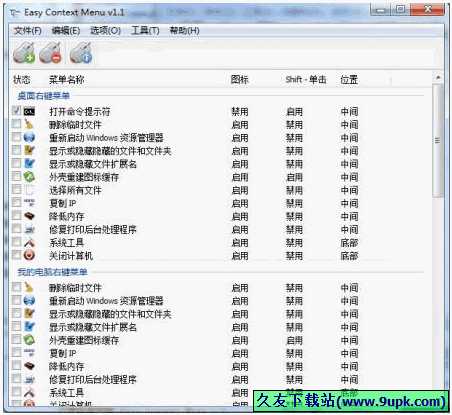Open the 工具(T) menu

(145, 31)
